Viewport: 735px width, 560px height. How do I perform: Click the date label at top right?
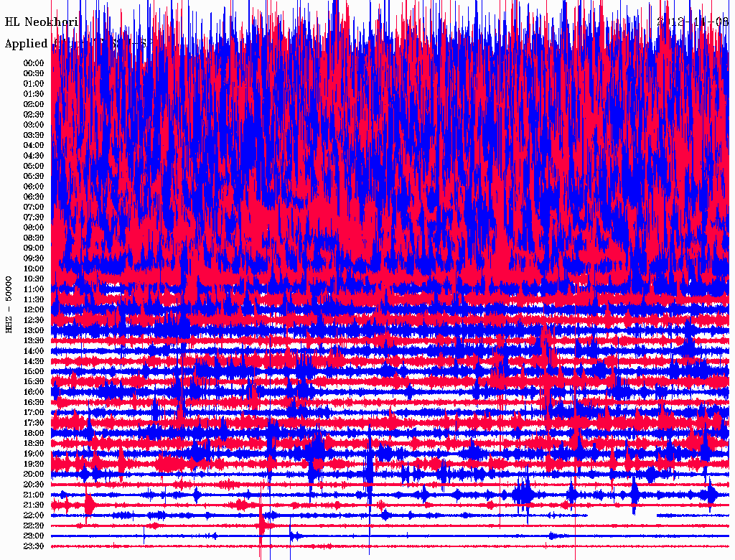(693, 22)
